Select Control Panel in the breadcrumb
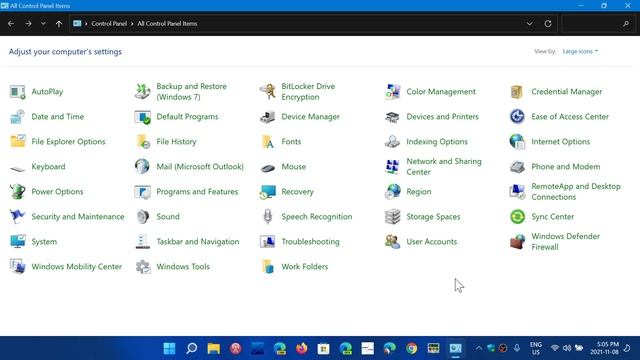640x360 pixels. (109, 24)
